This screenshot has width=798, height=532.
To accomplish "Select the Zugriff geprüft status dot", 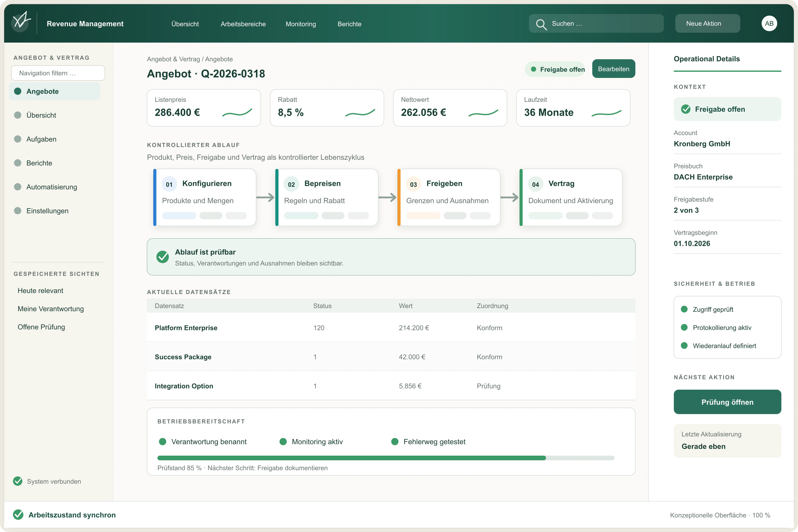I will tap(684, 309).
